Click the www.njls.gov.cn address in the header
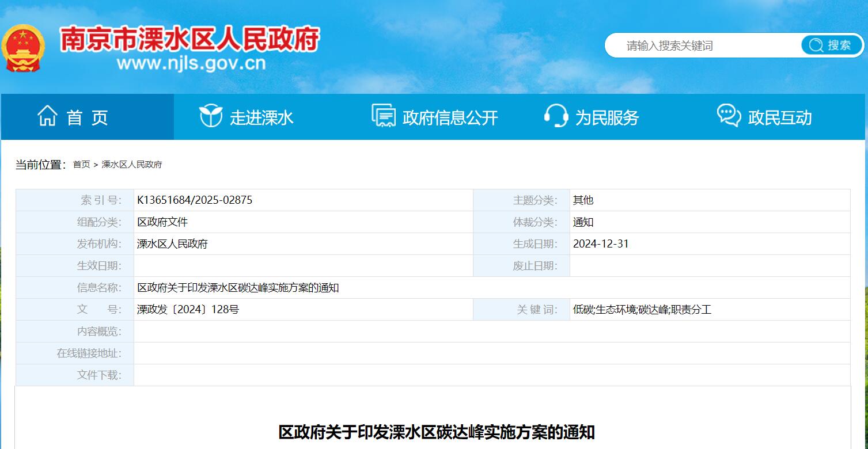This screenshot has height=449, width=868. [x=191, y=63]
